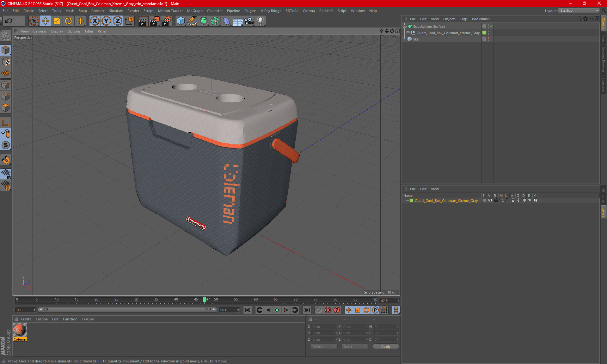Open the Simulate menu

[116, 11]
